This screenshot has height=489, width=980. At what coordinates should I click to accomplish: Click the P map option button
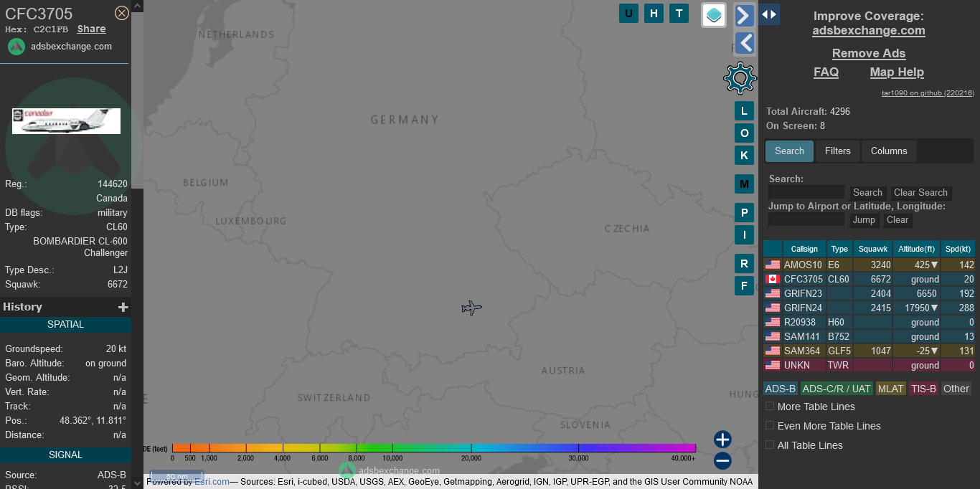[744, 213]
